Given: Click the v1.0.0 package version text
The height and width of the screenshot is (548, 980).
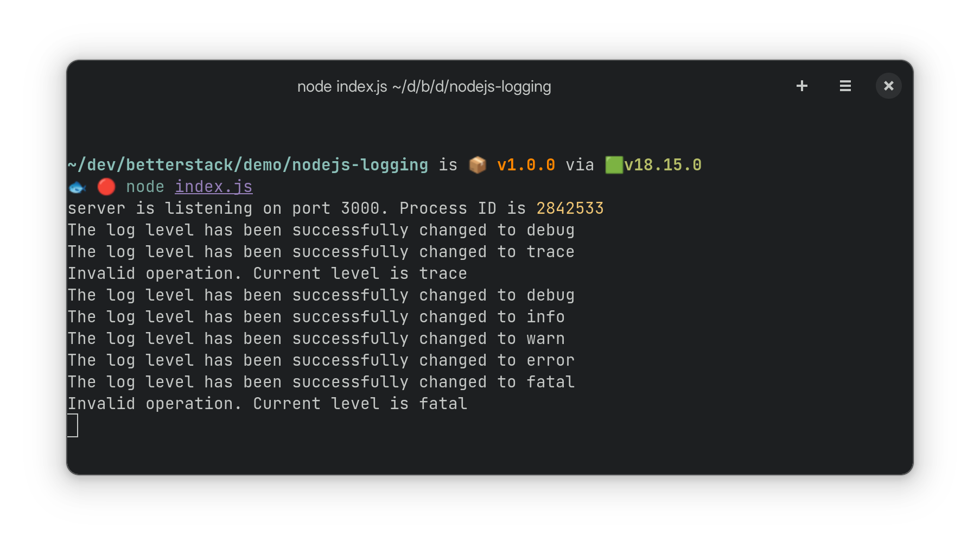Looking at the screenshot, I should (526, 164).
